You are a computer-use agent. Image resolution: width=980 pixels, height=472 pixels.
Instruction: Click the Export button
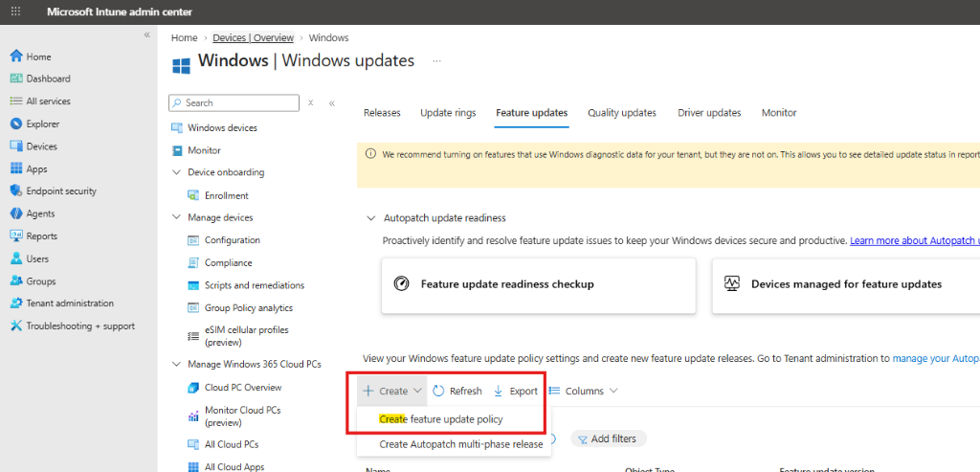pyautogui.click(x=516, y=391)
